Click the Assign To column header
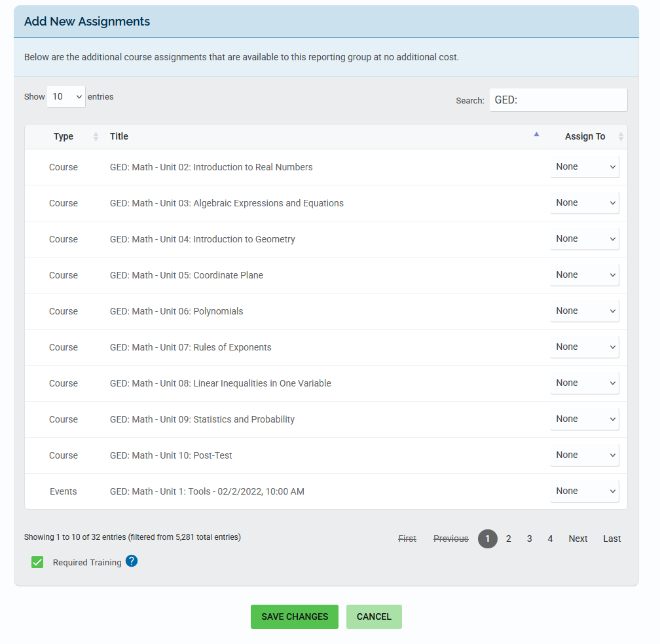The width and height of the screenshot is (660, 644). tap(585, 136)
